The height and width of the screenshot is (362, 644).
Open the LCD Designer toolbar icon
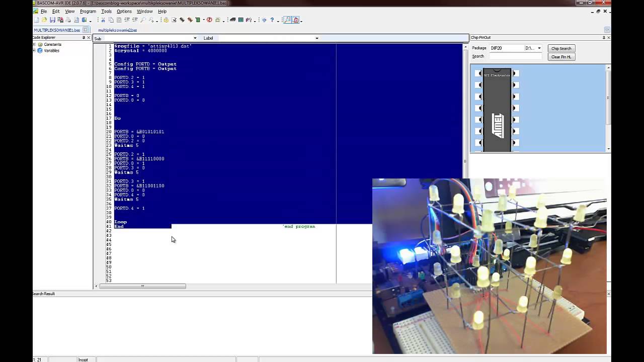(241, 20)
